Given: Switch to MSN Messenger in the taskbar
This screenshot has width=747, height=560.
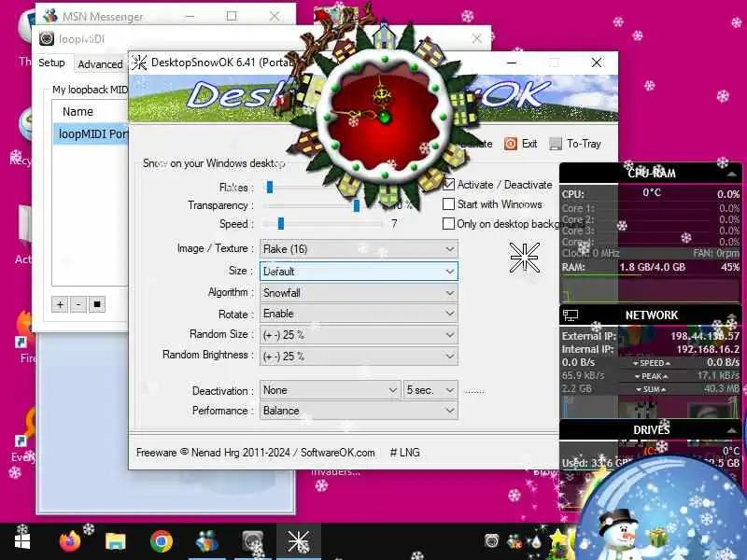Looking at the screenshot, I should pyautogui.click(x=206, y=541).
